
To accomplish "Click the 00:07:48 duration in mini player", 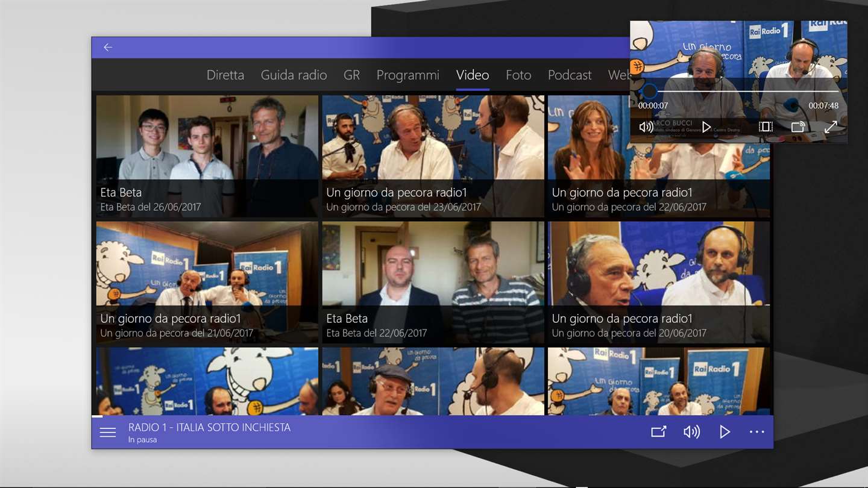I will coord(823,105).
